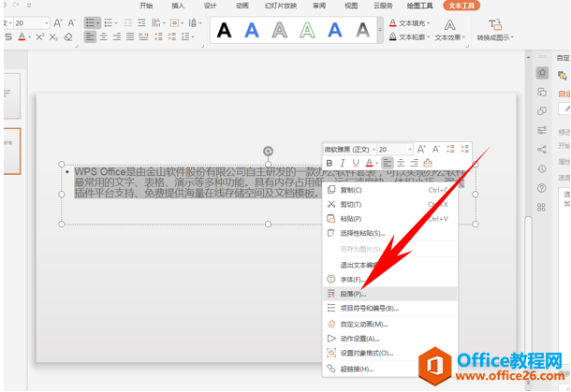Viewport: 571px width, 392px height.
Task: Pick the black text art style swatch
Action: pyautogui.click(x=224, y=31)
